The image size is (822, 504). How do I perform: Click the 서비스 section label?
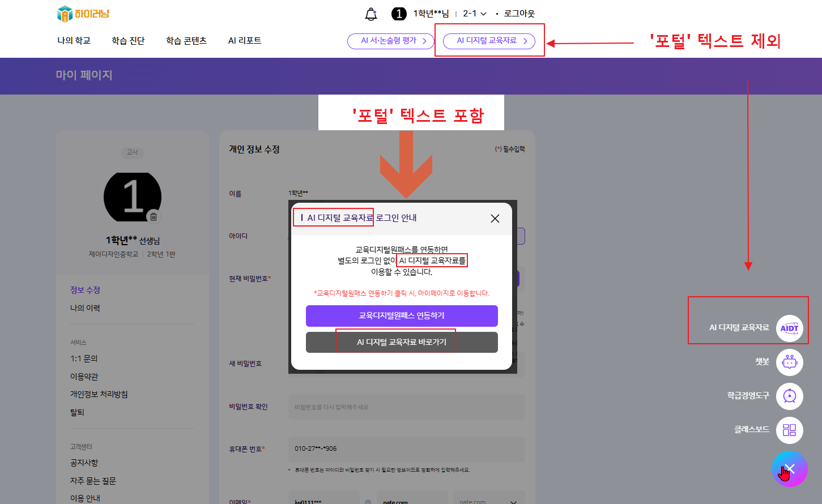(x=78, y=343)
